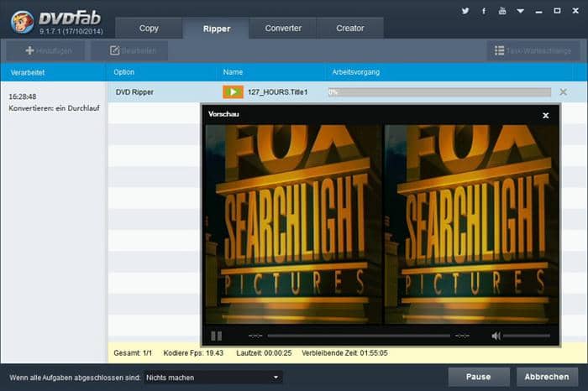Switch to the Creator tab

[x=350, y=28]
